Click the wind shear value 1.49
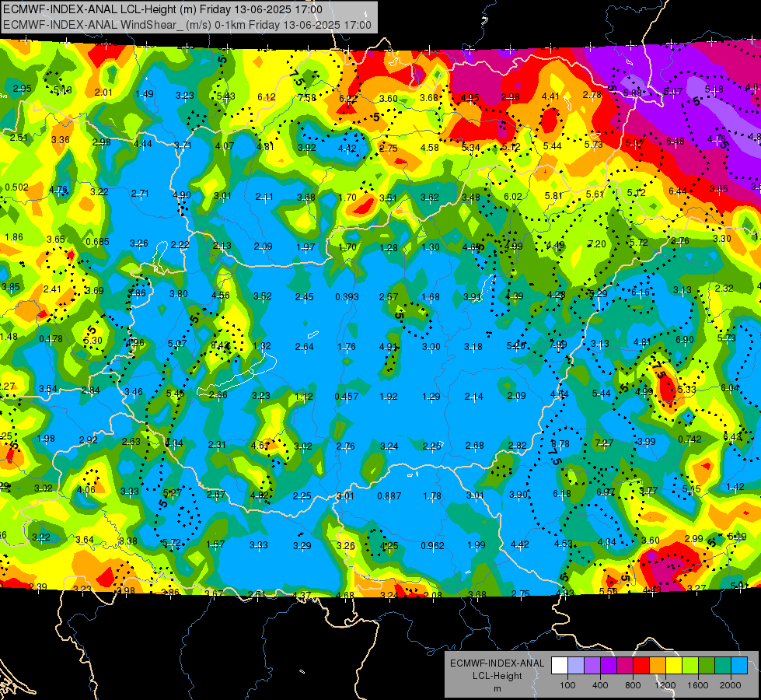 pyautogui.click(x=145, y=94)
